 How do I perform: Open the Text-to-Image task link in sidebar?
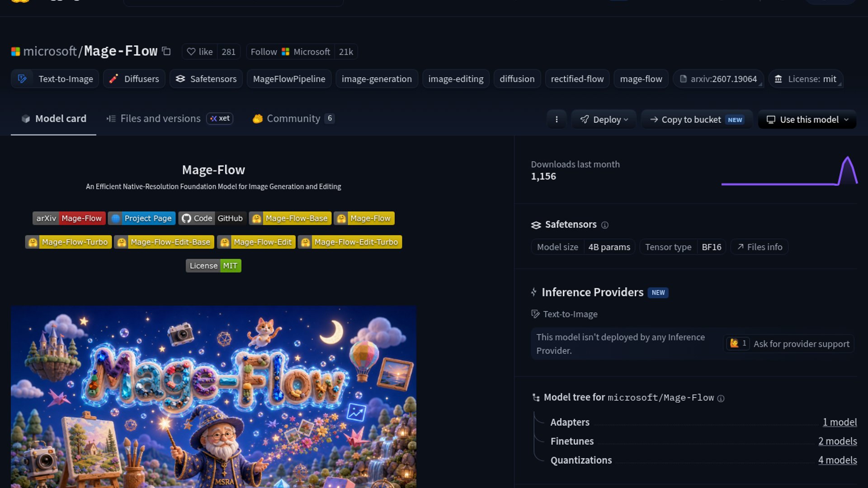564,314
